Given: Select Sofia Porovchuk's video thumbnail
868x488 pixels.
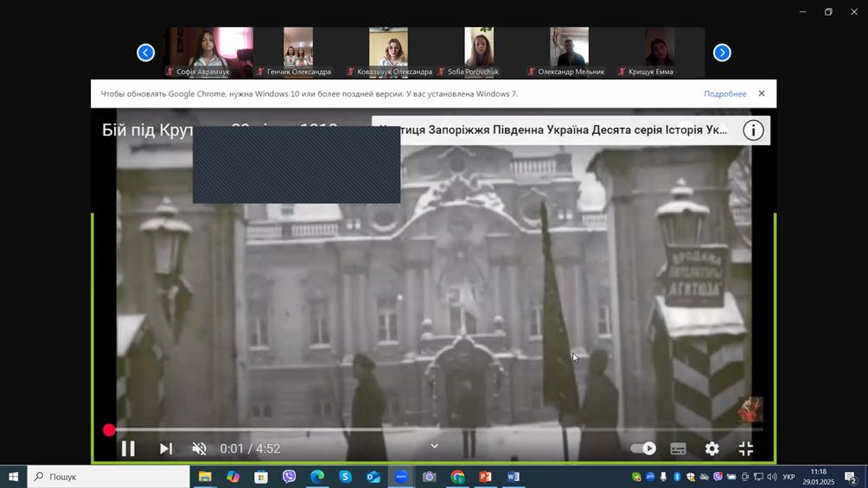Looking at the screenshot, I should (x=479, y=52).
